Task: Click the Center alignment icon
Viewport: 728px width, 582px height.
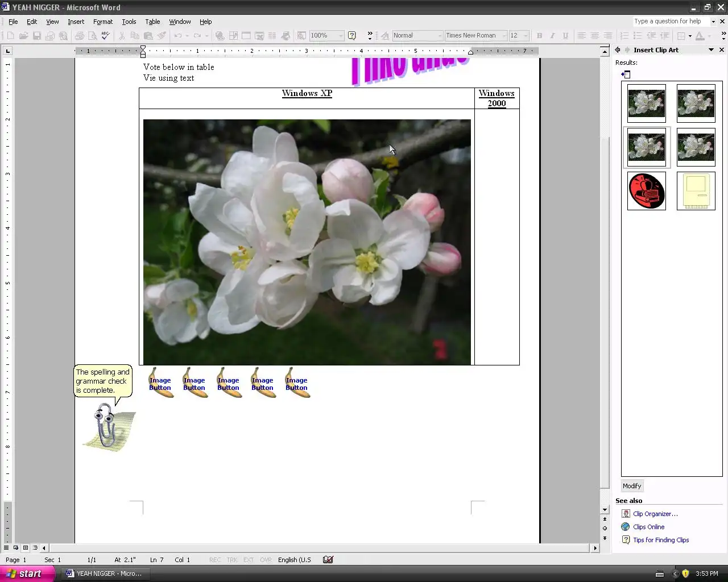Action: click(x=594, y=35)
